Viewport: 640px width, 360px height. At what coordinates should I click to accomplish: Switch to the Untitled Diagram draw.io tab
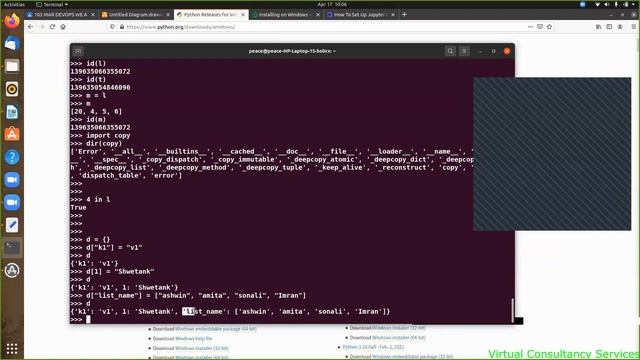[x=135, y=14]
